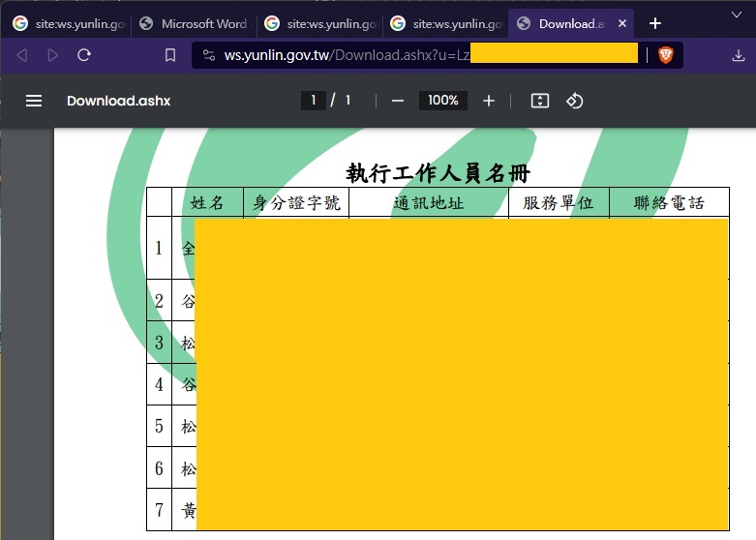Screen dimensions: 756x540
Task: Click row number 7 cell
Action: tap(159, 510)
